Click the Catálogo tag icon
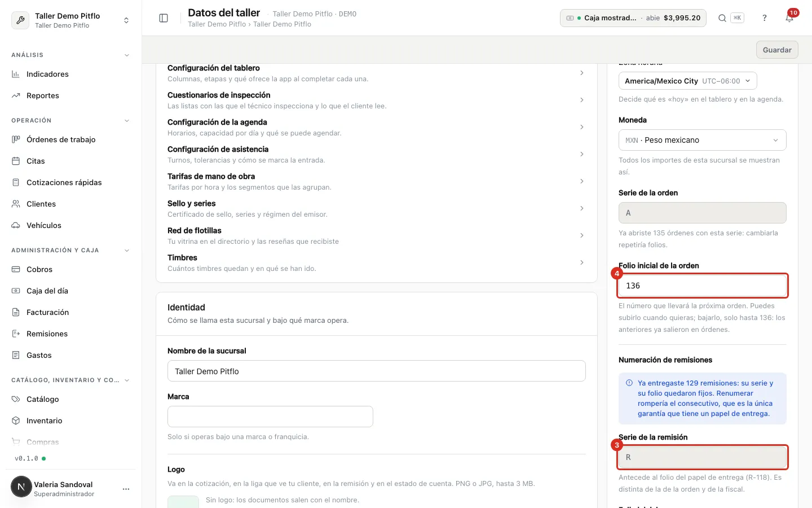812x508 pixels. pyautogui.click(x=16, y=399)
